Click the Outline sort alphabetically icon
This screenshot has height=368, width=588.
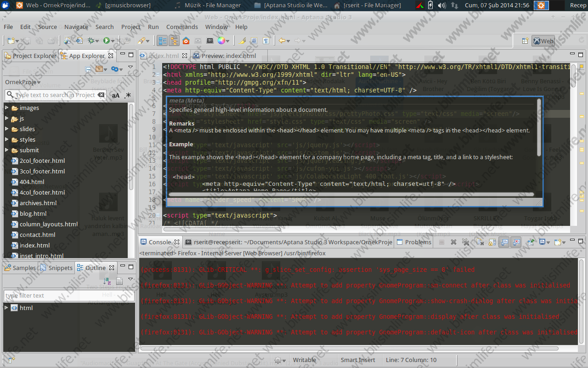coord(107,281)
